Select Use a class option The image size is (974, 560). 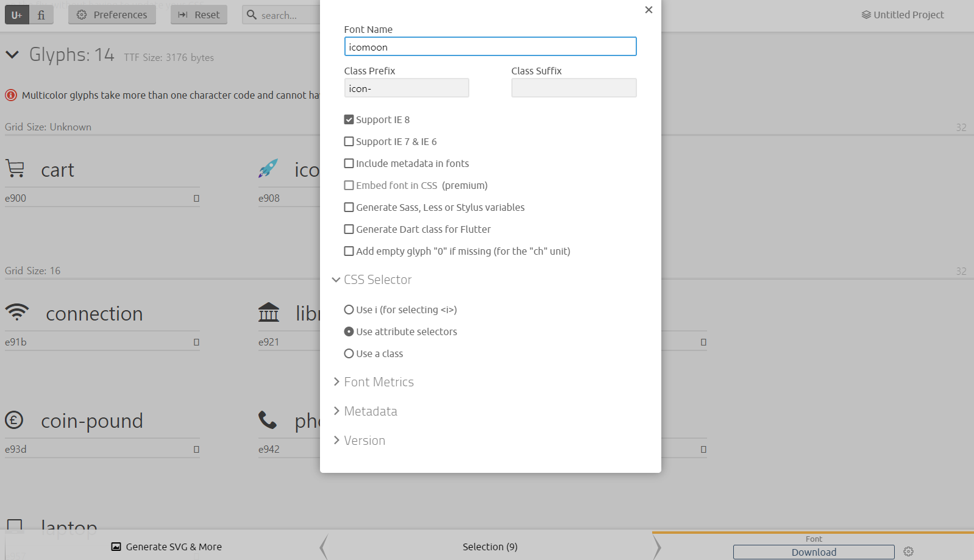349,353
